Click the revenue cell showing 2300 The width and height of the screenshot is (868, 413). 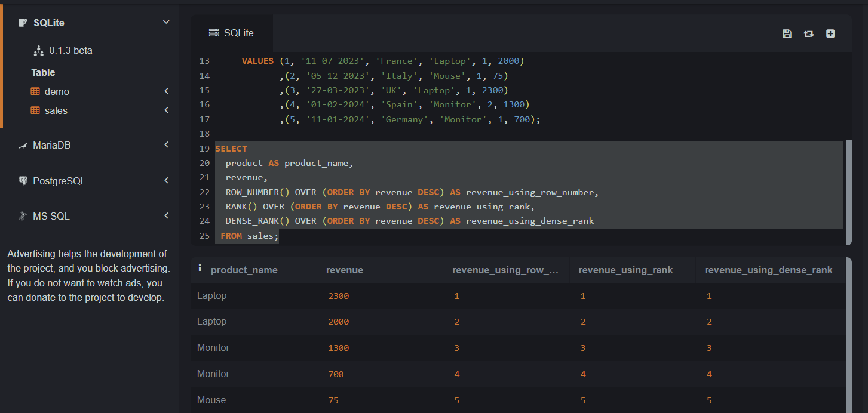[339, 296]
